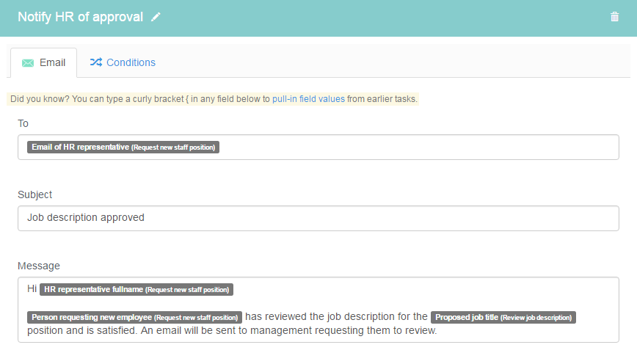Select the Email of HR representative tag
The width and height of the screenshot is (637, 364).
123,147
